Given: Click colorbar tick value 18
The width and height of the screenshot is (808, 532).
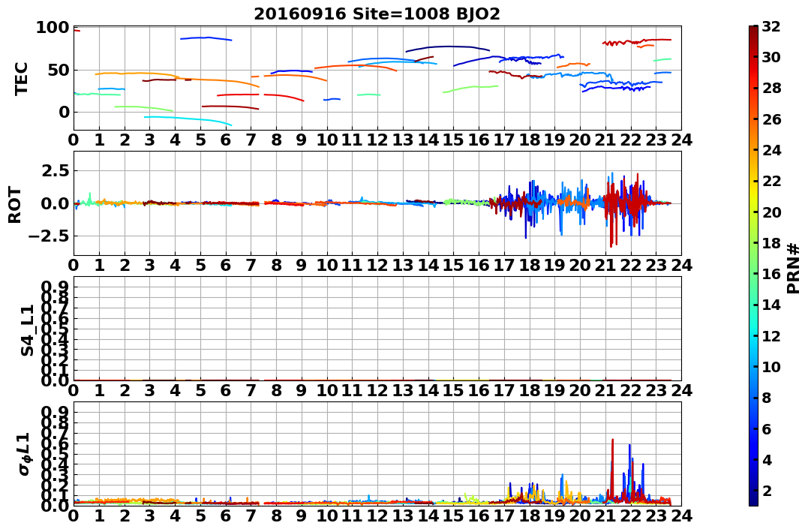Looking at the screenshot, I should coord(771,243).
